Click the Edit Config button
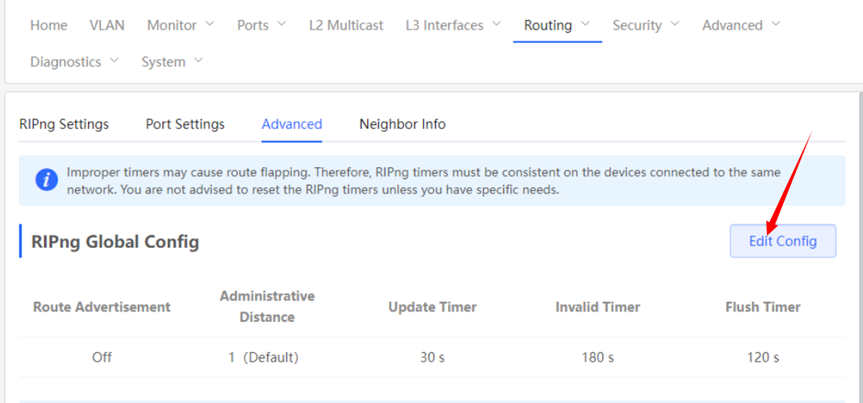 pos(783,241)
